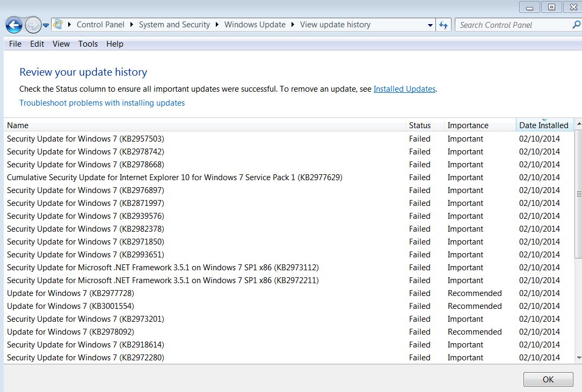
Task: Select Security Update for Windows 7 (KB2918614)
Action: coord(85,344)
